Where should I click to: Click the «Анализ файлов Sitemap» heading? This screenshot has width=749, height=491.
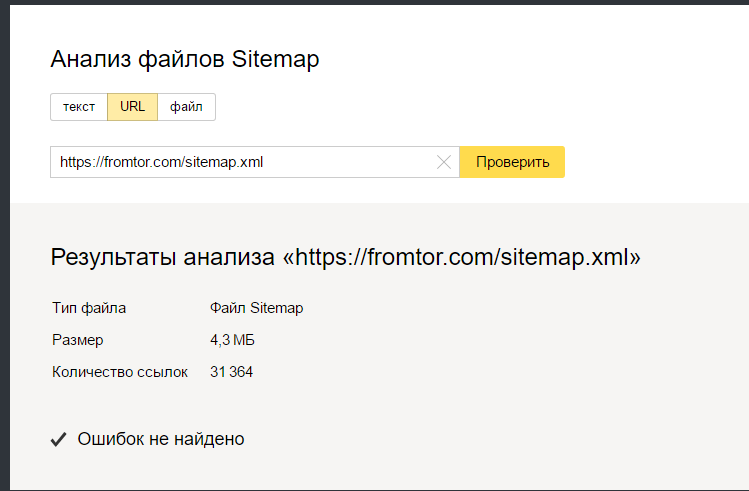(185, 60)
